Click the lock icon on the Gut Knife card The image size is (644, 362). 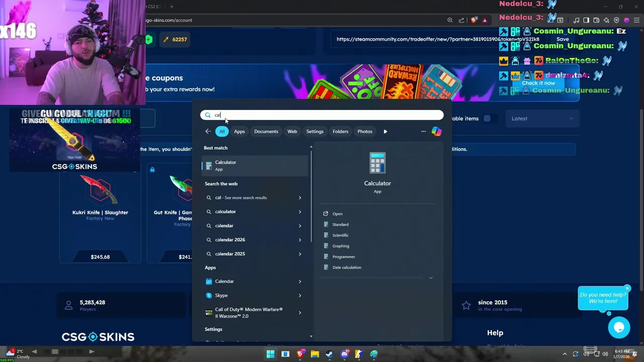pyautogui.click(x=152, y=169)
